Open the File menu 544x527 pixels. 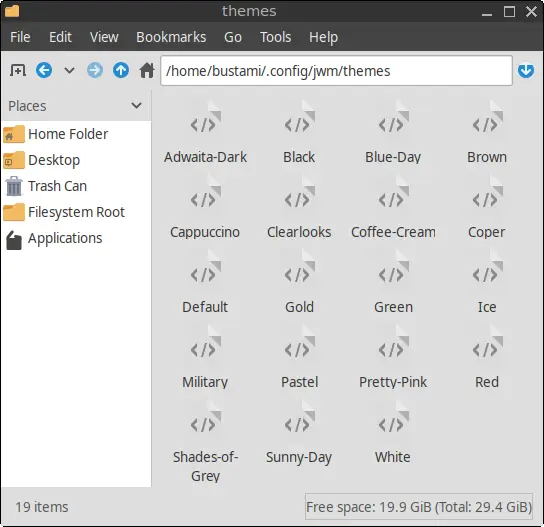click(x=20, y=37)
